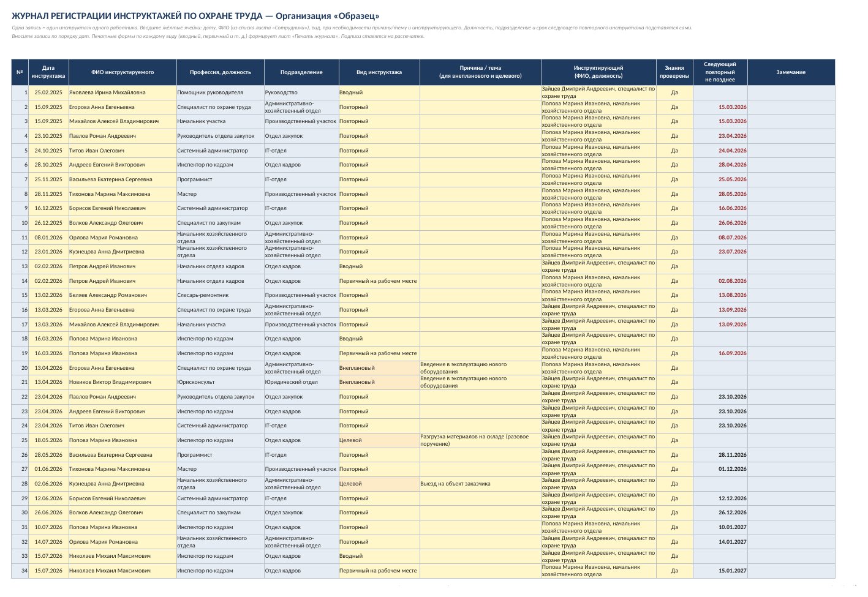Click the 'Разгрузка материалов на складе' reason cell
The width and height of the screenshot is (868, 597).
click(480, 440)
